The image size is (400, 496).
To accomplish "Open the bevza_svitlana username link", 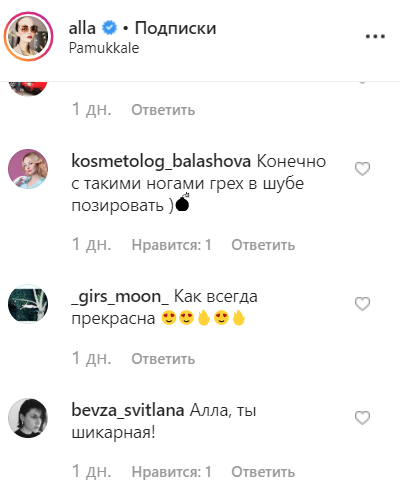I will (128, 410).
